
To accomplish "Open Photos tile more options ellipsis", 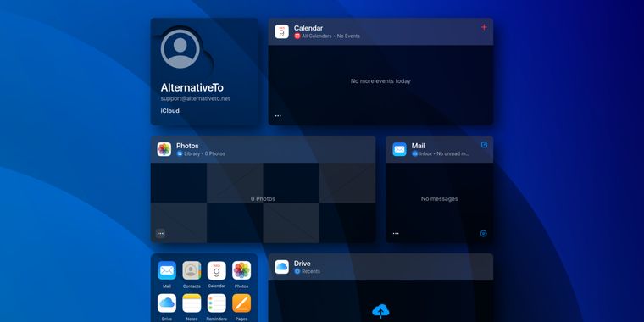I will click(x=160, y=233).
